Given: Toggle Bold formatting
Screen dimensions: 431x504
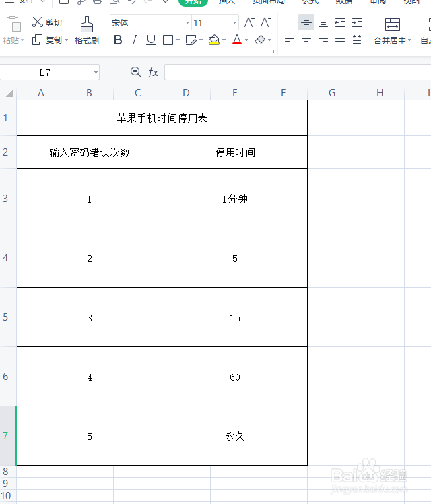Looking at the screenshot, I should [118, 40].
